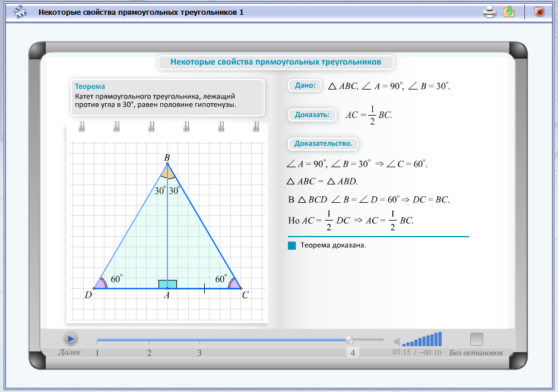Screen dimensions: 558x392
Task: Jump to timeline marker 1
Action: tap(97, 353)
